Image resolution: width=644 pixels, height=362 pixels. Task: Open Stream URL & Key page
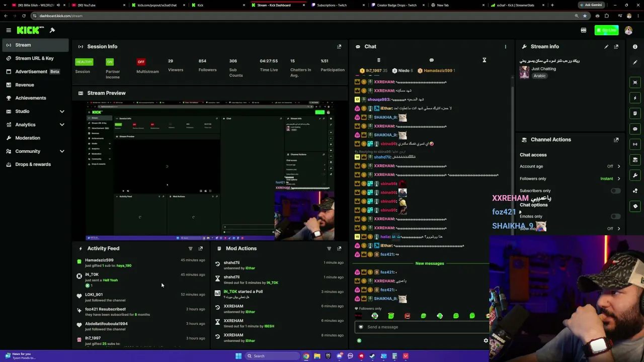pyautogui.click(x=34, y=58)
